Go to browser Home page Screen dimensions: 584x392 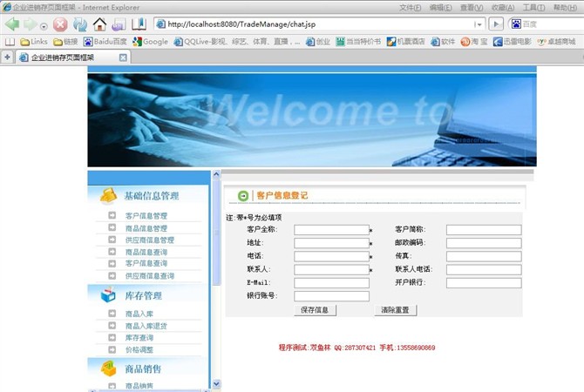(x=99, y=24)
